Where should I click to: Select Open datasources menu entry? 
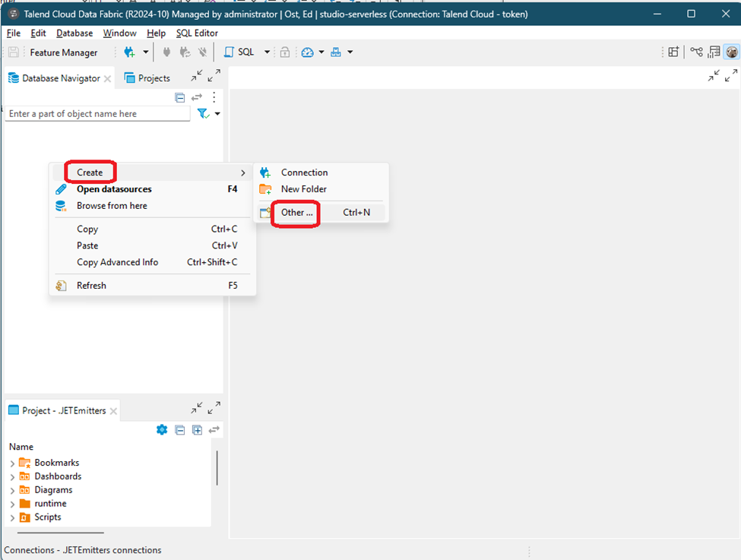[x=152, y=189]
